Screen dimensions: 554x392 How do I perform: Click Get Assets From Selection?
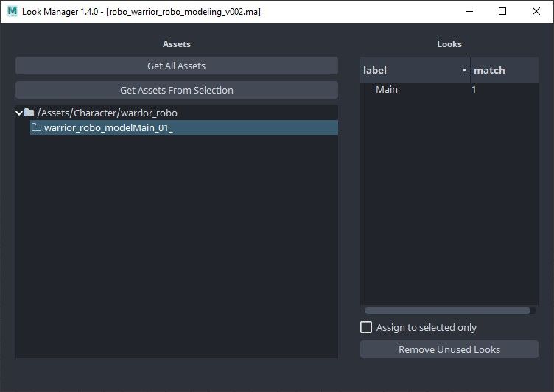[176, 90]
